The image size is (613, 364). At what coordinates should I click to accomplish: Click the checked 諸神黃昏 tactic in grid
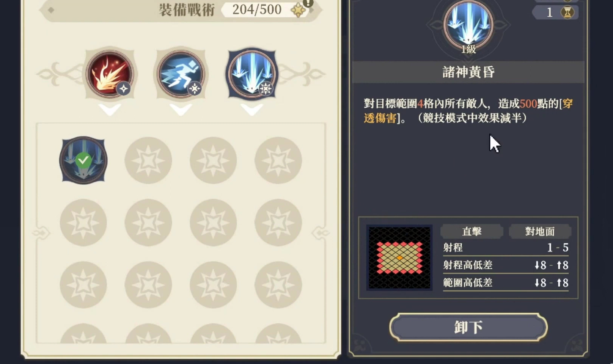83,160
